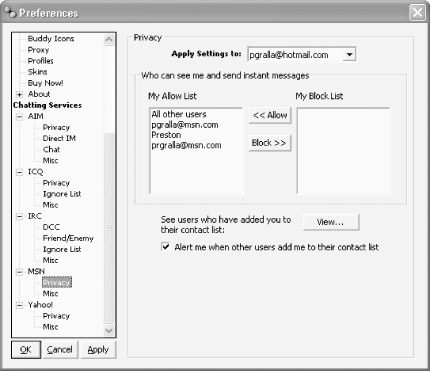431x371 pixels.
Task: Click the View... button
Action: 331,222
